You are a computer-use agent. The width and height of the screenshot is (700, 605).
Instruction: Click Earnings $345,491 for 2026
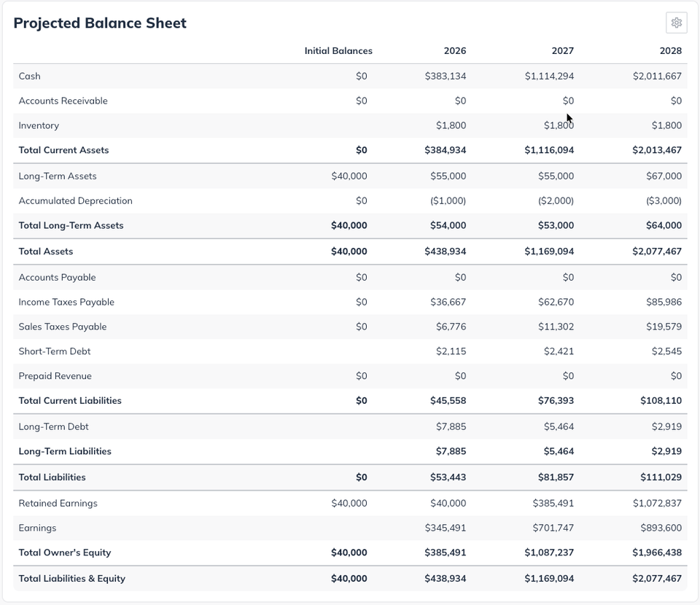click(x=446, y=528)
